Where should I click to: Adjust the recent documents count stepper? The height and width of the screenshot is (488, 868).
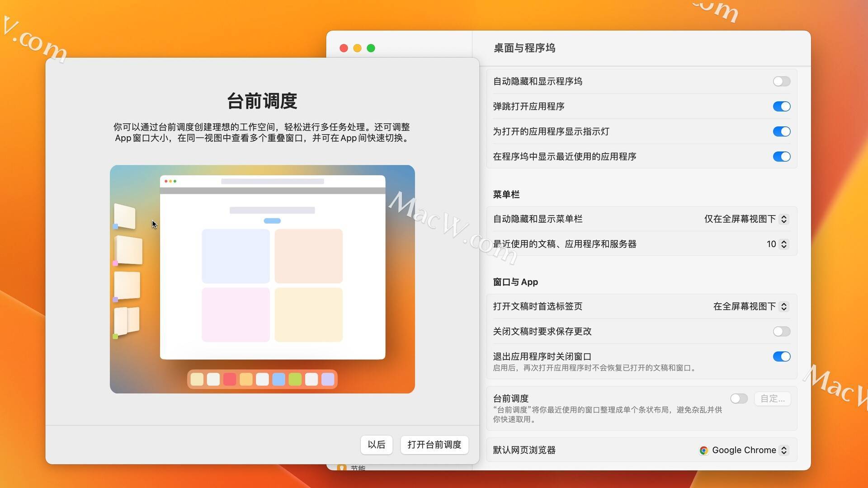783,244
